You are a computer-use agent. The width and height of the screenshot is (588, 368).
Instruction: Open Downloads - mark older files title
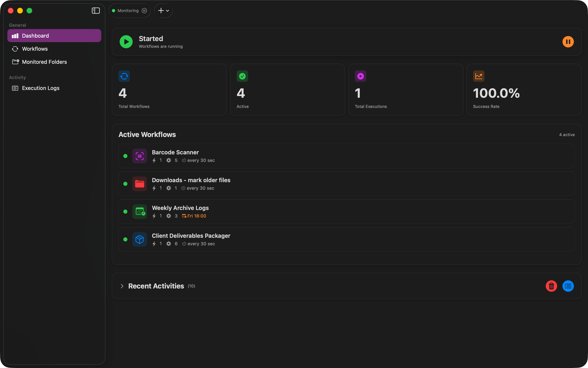click(x=191, y=180)
